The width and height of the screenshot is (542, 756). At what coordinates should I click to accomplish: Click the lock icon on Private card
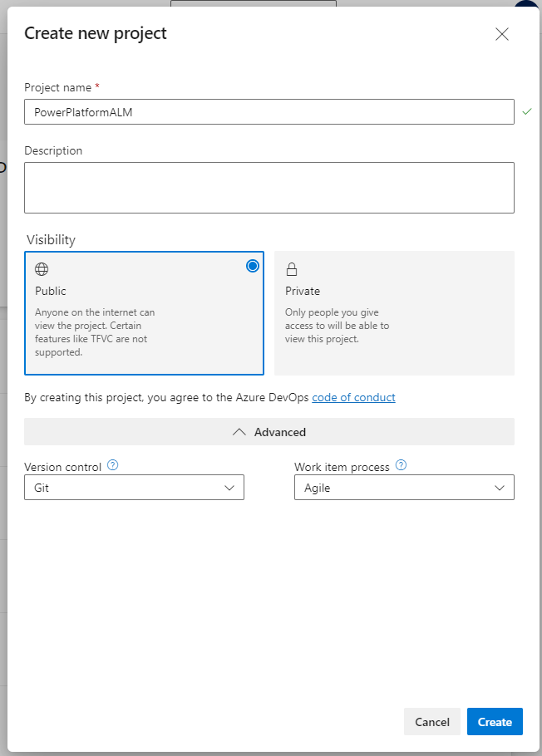tap(292, 269)
